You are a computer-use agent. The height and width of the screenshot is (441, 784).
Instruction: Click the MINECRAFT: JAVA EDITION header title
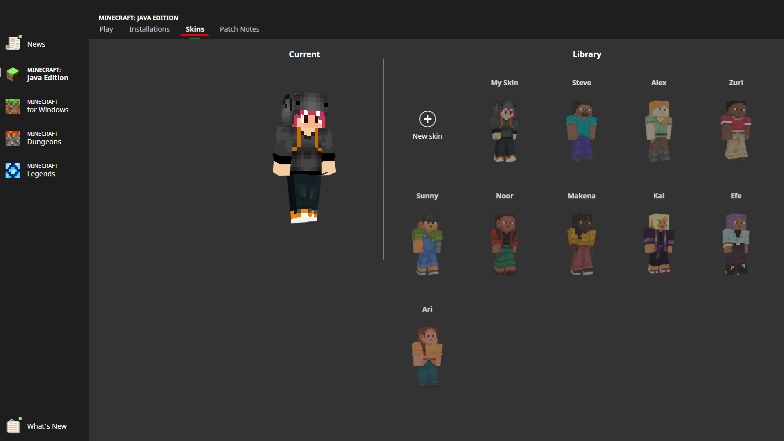pyautogui.click(x=138, y=18)
